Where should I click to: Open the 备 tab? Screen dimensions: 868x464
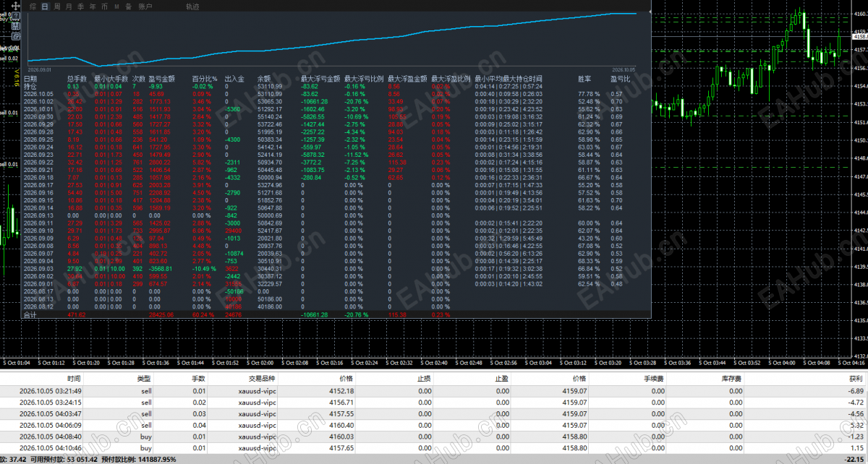(128, 6)
